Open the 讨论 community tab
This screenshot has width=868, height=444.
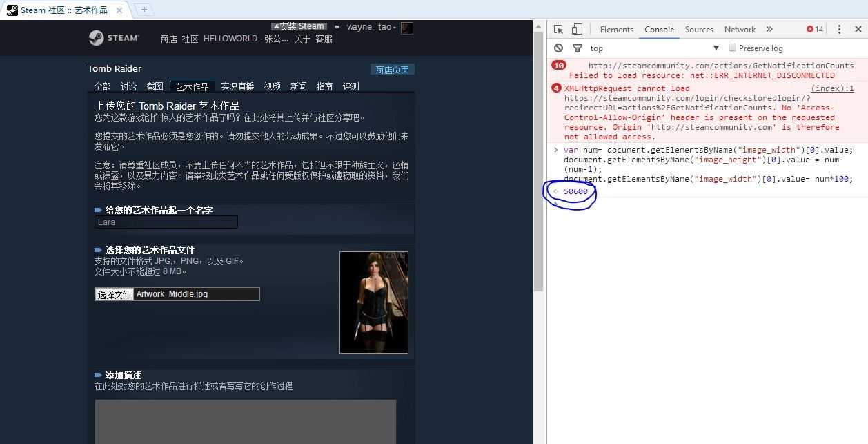[x=128, y=86]
